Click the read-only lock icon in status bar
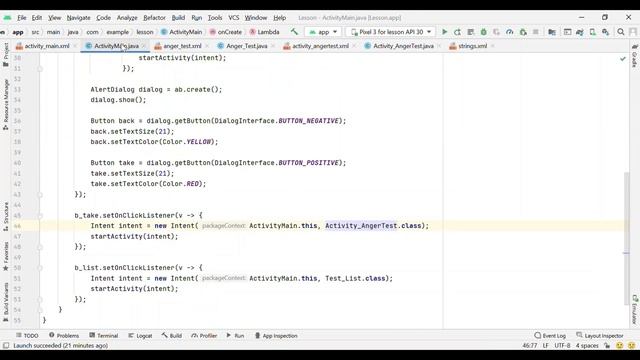 tap(607, 345)
